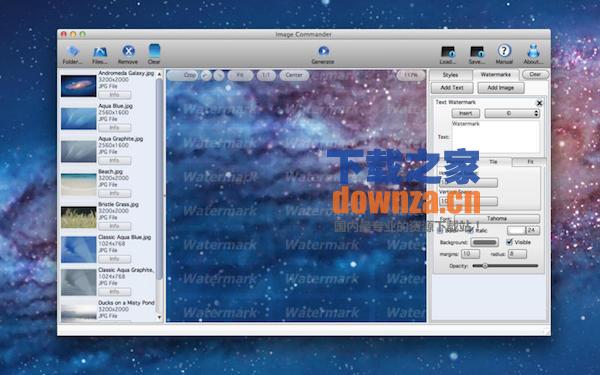Screen dimensions: 600x375
Task: Toggle the Visible background checkbox
Action: [509, 242]
